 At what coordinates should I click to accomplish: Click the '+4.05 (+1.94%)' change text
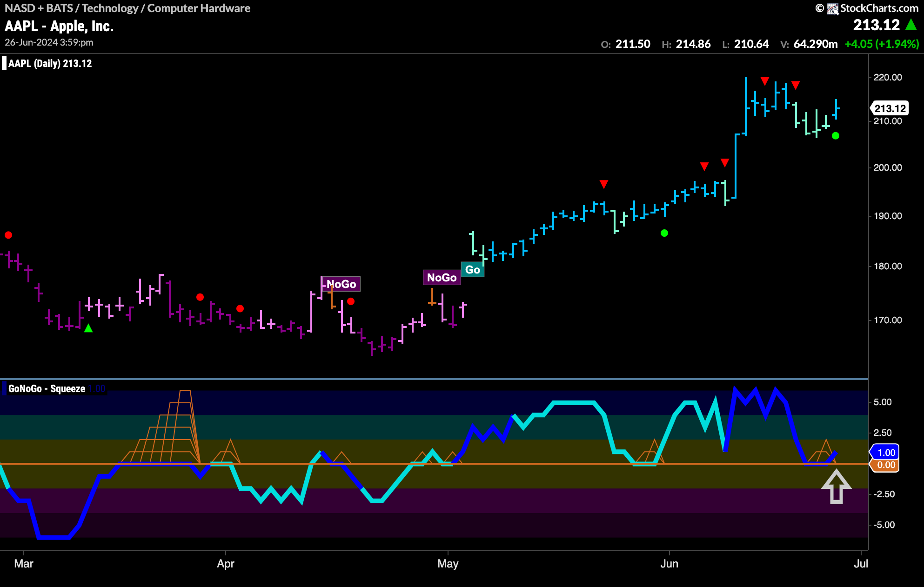tap(882, 44)
